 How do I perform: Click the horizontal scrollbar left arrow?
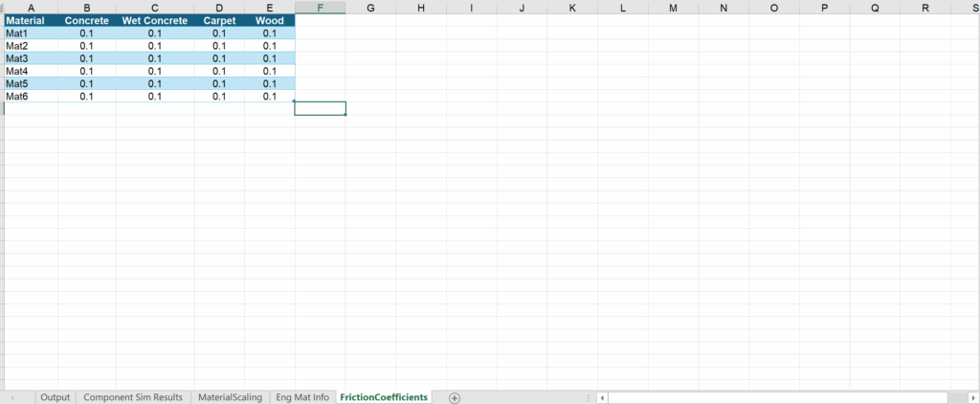tap(602, 397)
